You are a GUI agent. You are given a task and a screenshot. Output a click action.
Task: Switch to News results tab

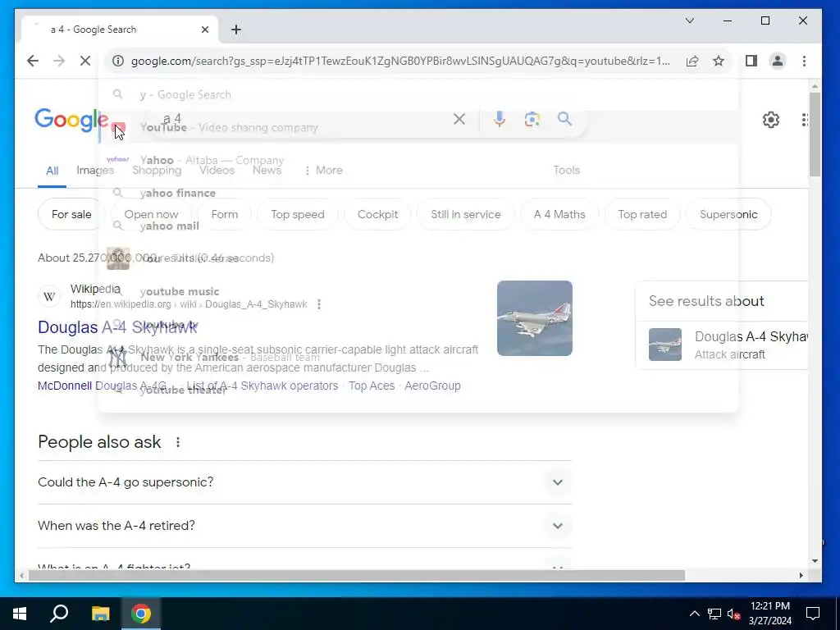coord(267,171)
